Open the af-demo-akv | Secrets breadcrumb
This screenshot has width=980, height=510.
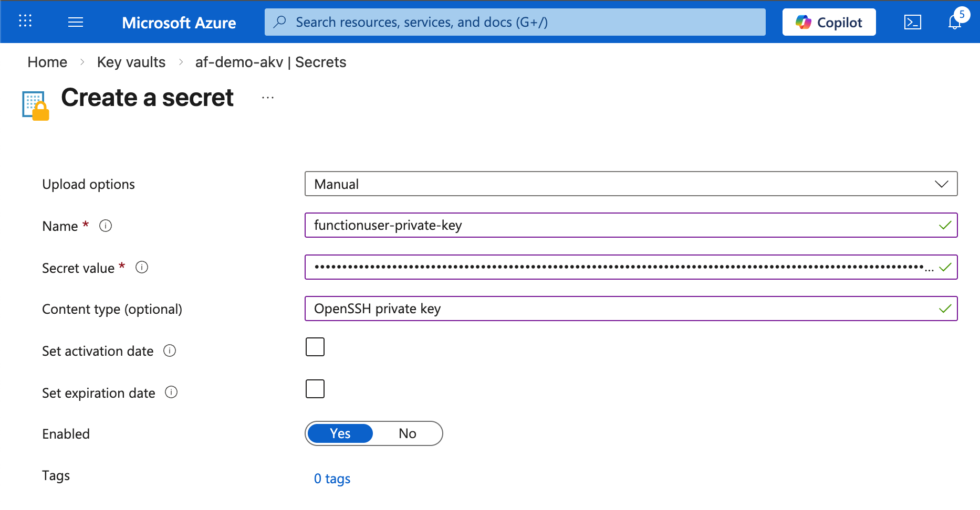coord(270,62)
